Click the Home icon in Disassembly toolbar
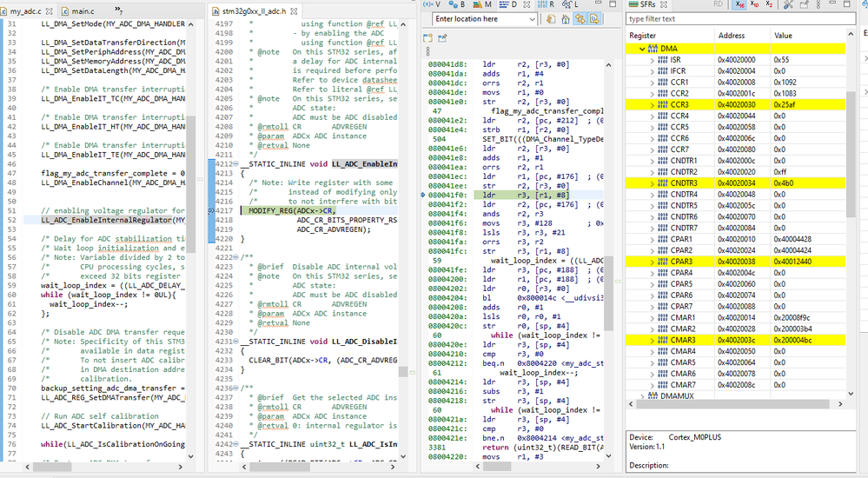Viewport: 868px width, 478px height. (x=565, y=19)
